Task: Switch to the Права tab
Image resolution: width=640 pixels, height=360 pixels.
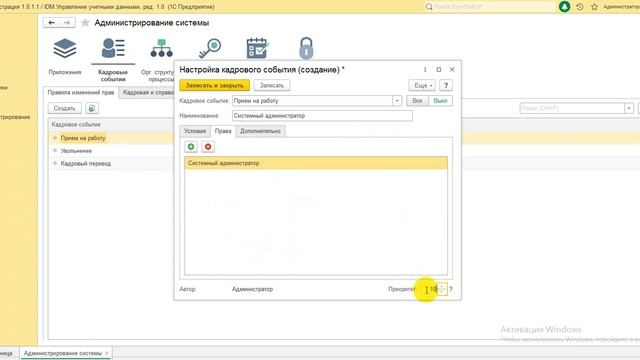Action: pyautogui.click(x=223, y=131)
